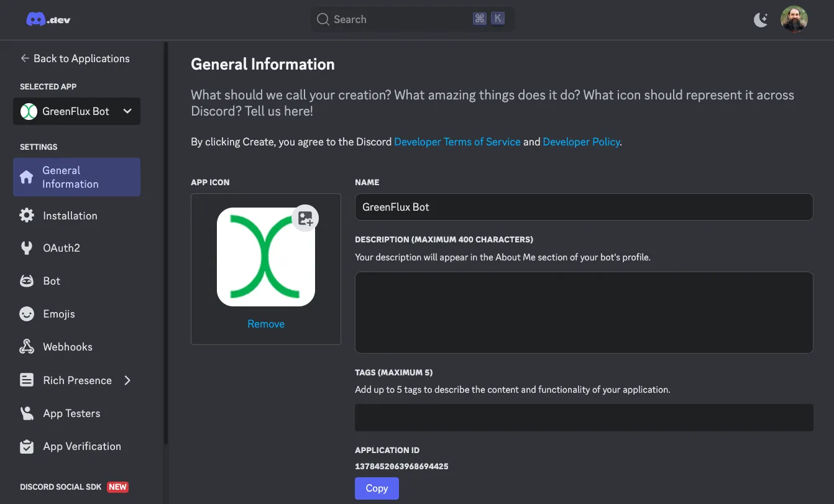Viewport: 834px width, 504px height.
Task: Click the Webhooks icon in sidebar
Action: 27,347
